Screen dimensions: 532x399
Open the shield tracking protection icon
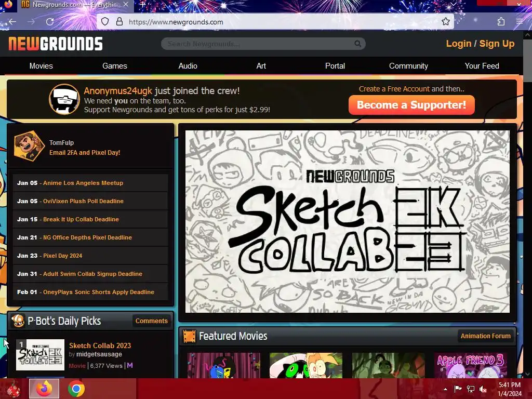(105, 22)
